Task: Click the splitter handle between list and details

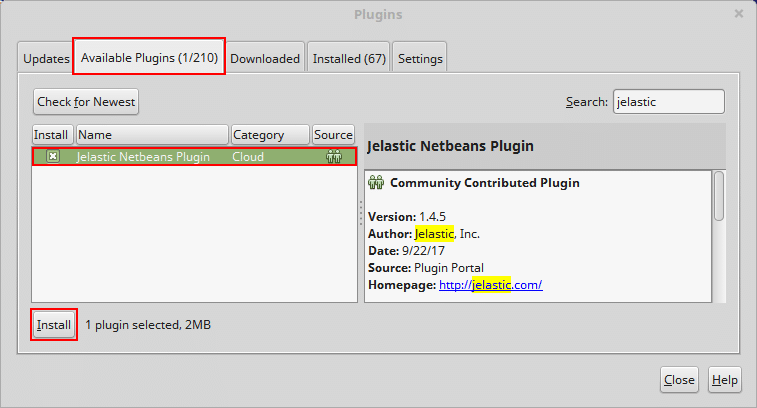Action: click(361, 213)
